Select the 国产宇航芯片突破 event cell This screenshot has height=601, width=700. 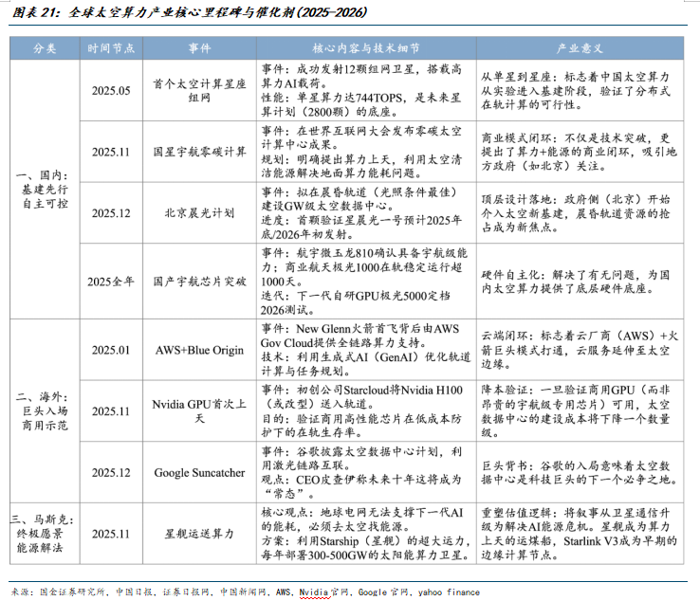click(x=199, y=282)
